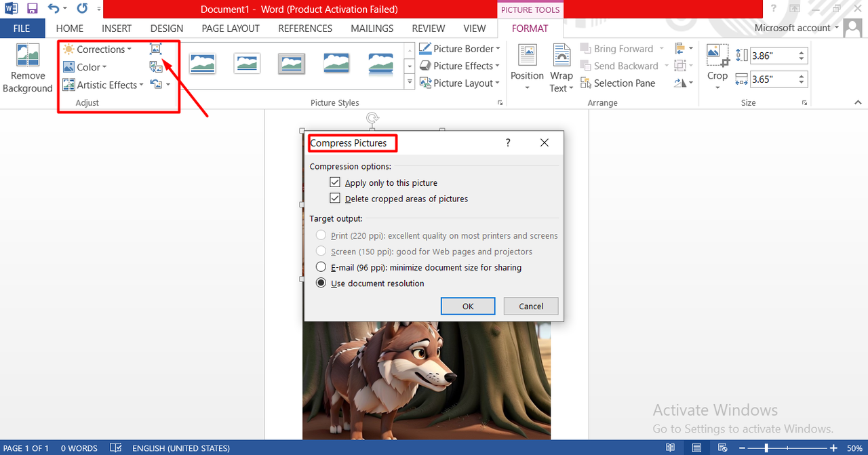Click OK in Compress Pictures dialog
The image size is (868, 455).
click(x=468, y=306)
